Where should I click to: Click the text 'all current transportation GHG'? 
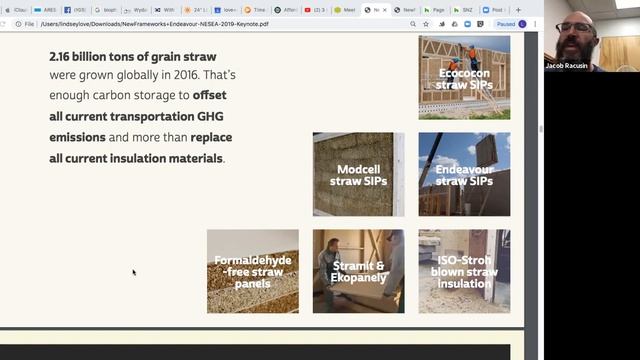tap(136, 117)
